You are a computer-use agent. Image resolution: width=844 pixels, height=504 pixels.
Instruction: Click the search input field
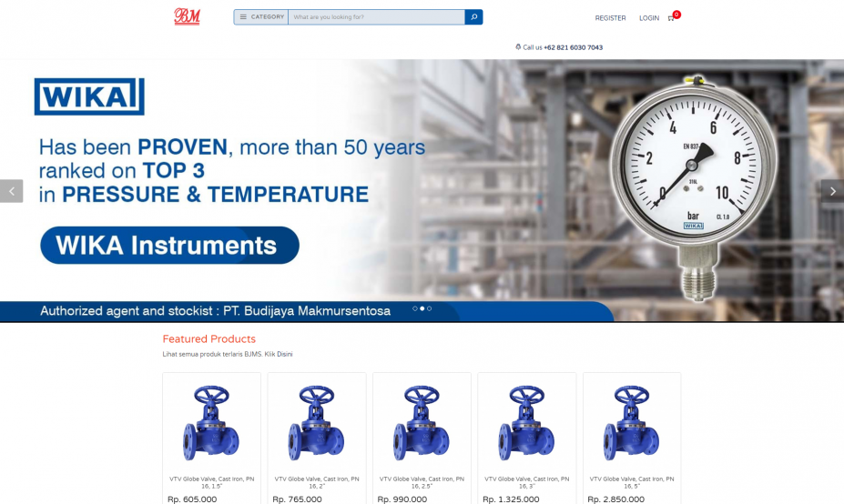376,17
